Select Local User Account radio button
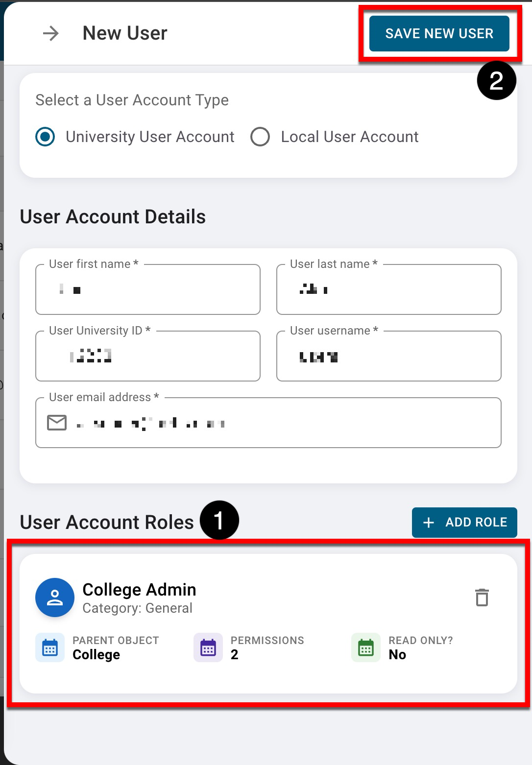Image resolution: width=532 pixels, height=765 pixels. 260,137
